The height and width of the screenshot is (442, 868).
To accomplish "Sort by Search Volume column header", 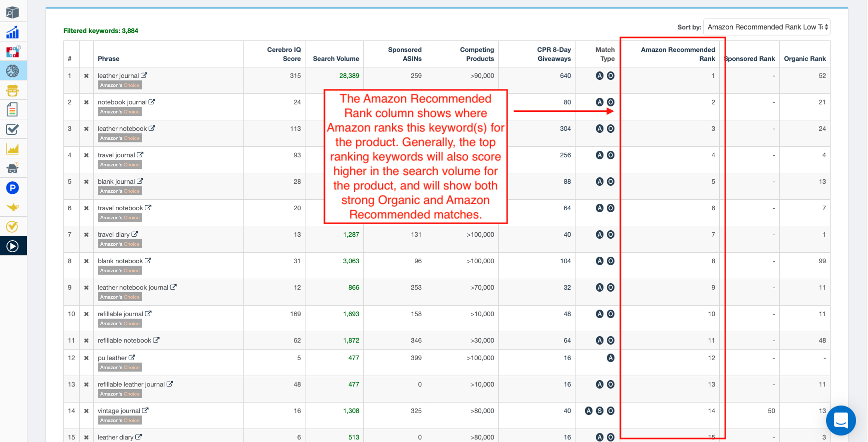I will (335, 58).
